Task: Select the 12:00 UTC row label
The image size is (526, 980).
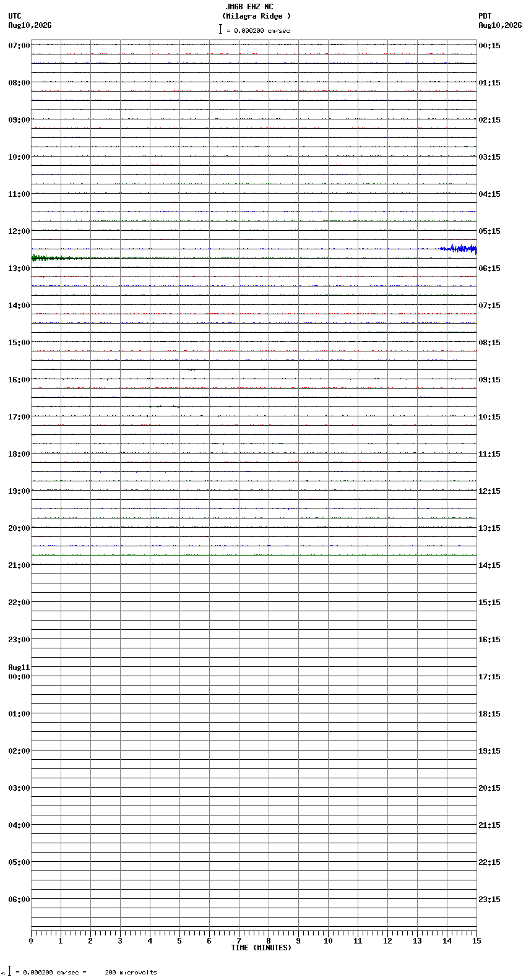Action: click(x=19, y=231)
